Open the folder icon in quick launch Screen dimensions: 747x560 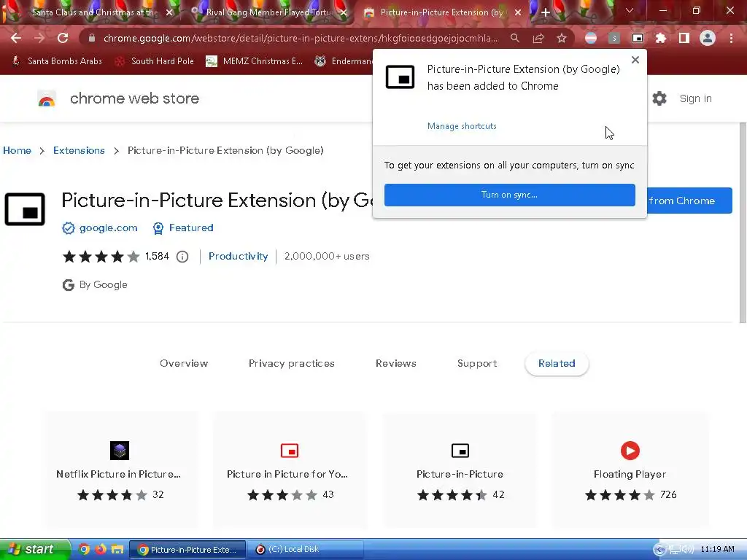pyautogui.click(x=117, y=549)
